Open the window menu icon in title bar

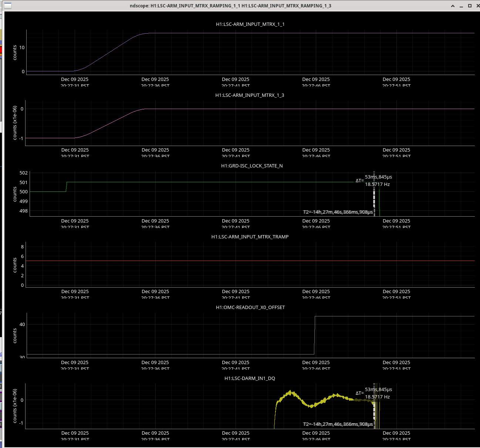pos(7,6)
